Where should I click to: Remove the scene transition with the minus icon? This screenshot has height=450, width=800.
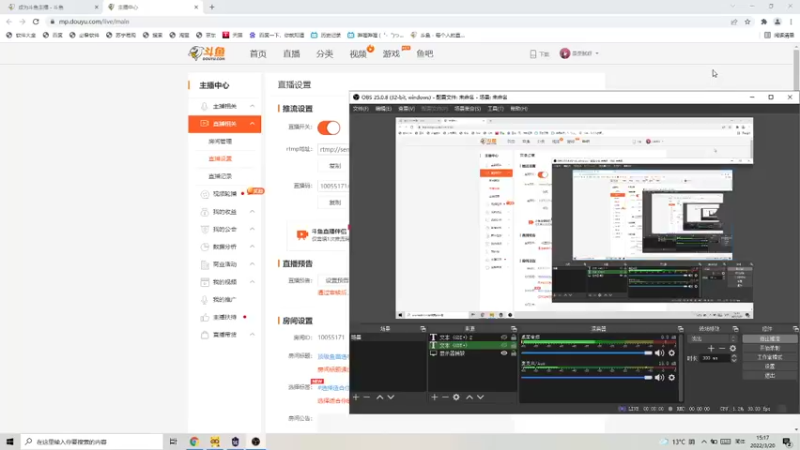click(x=722, y=348)
